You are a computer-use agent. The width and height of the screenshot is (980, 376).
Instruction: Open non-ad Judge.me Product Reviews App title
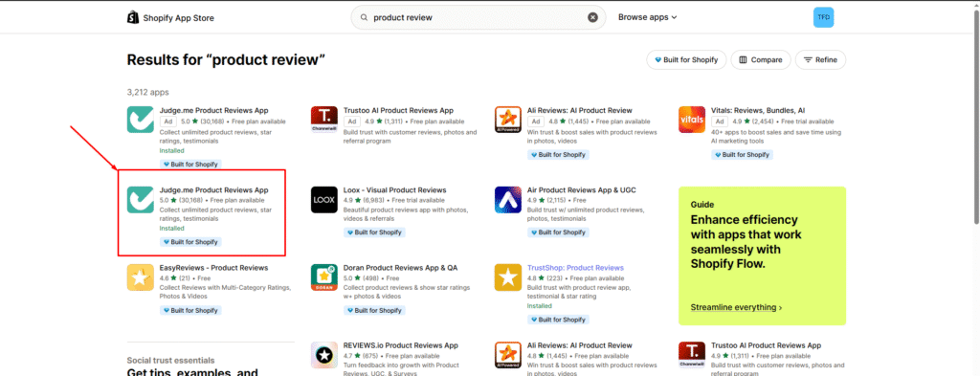point(213,189)
